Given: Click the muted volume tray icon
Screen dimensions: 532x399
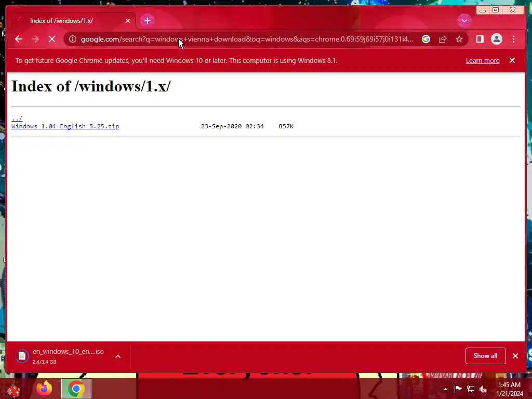Looking at the screenshot, I should (x=483, y=389).
